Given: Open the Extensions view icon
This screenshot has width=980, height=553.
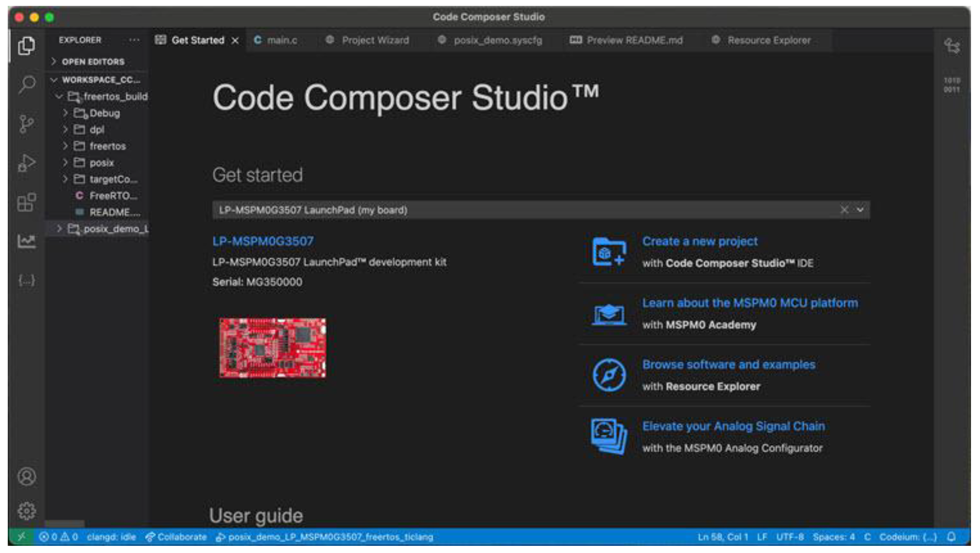Looking at the screenshot, I should click(27, 202).
